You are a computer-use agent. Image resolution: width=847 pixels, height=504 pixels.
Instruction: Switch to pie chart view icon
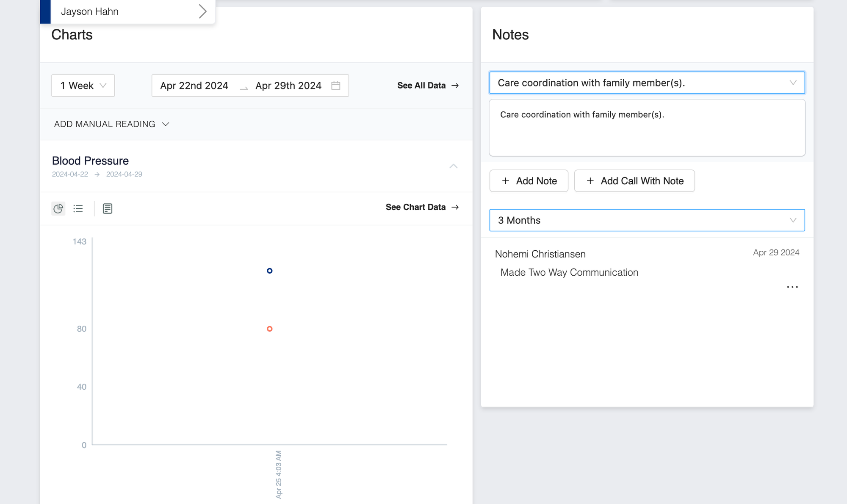click(x=58, y=208)
